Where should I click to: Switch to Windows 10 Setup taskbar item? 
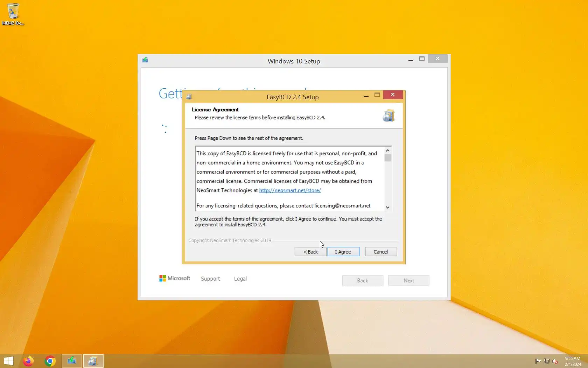coord(72,361)
